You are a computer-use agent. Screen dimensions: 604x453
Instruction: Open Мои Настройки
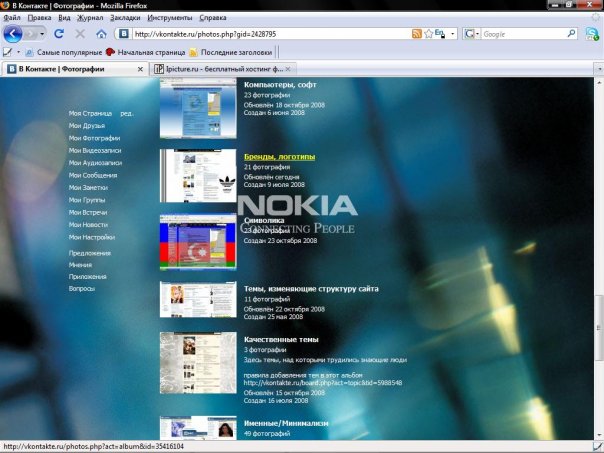92,237
